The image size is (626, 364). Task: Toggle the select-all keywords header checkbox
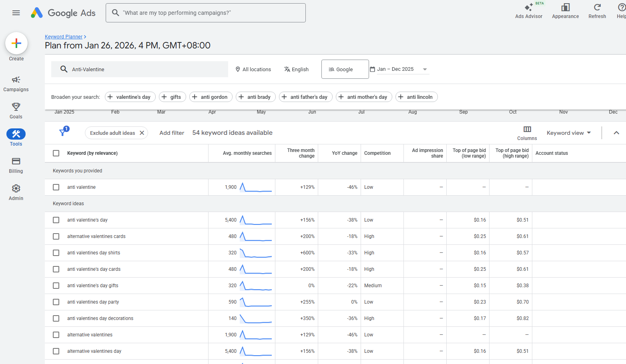pos(56,153)
